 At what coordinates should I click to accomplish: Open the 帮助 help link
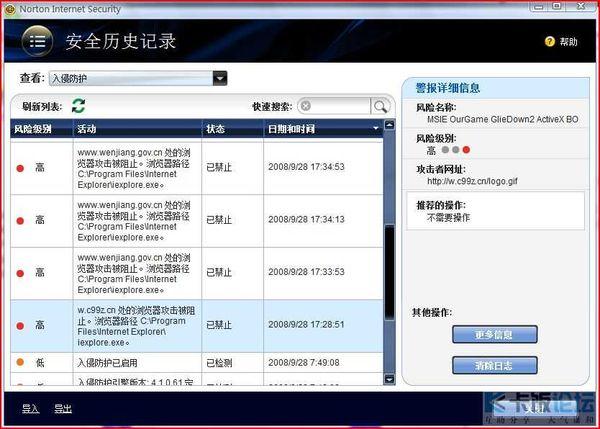coord(569,41)
